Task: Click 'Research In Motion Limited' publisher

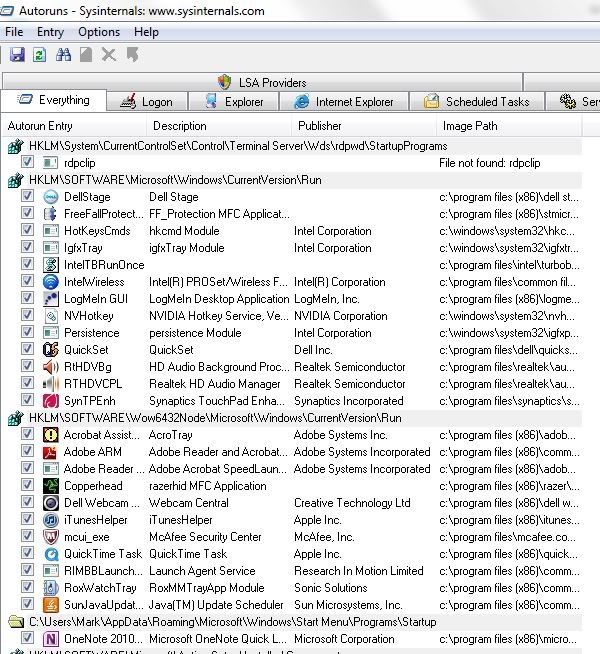Action: point(359,571)
